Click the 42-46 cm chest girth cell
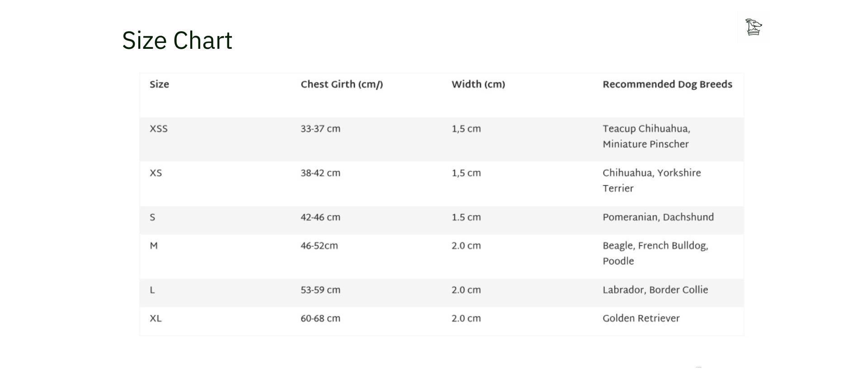The image size is (868, 390). (321, 217)
